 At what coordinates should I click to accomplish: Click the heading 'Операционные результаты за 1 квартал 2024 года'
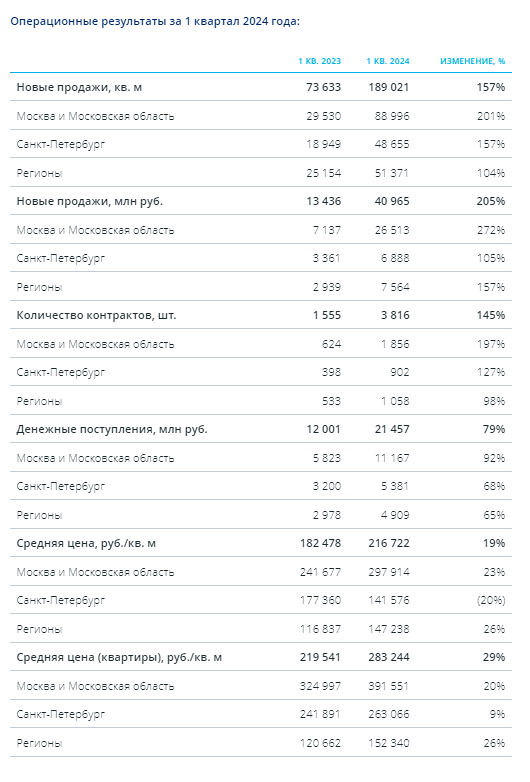coord(155,21)
